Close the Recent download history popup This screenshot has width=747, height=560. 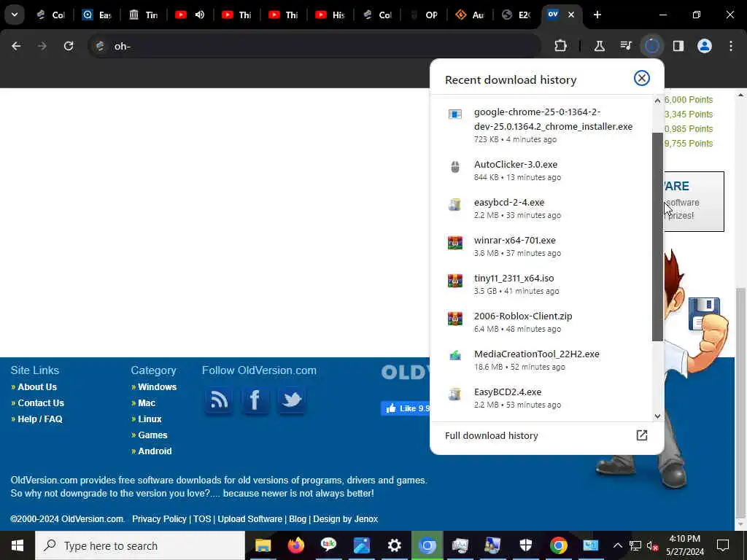pyautogui.click(x=641, y=78)
